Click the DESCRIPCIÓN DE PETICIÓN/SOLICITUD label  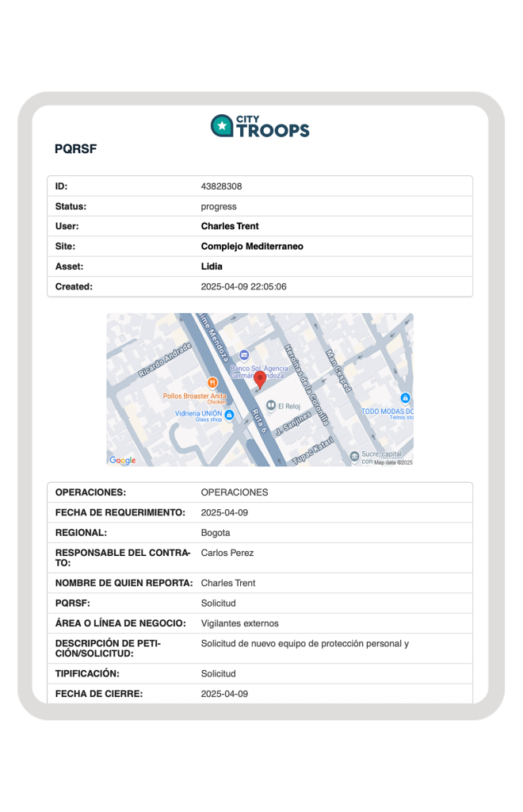pyautogui.click(x=108, y=649)
